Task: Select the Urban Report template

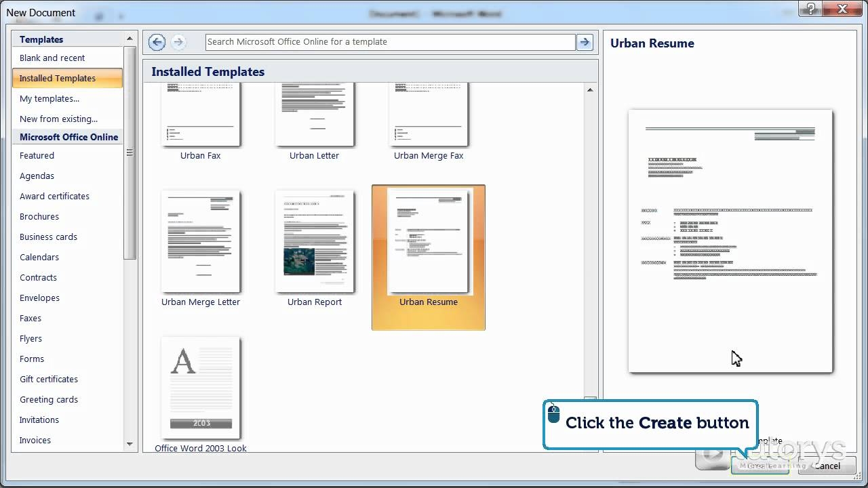Action: [315, 249]
